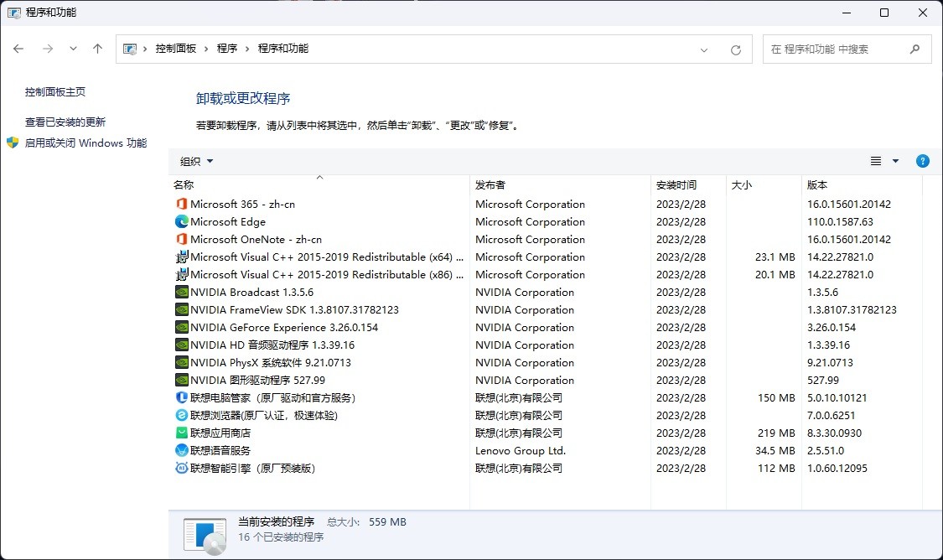The image size is (943, 560).
Task: Open the view options dropdown arrow
Action: point(895,161)
